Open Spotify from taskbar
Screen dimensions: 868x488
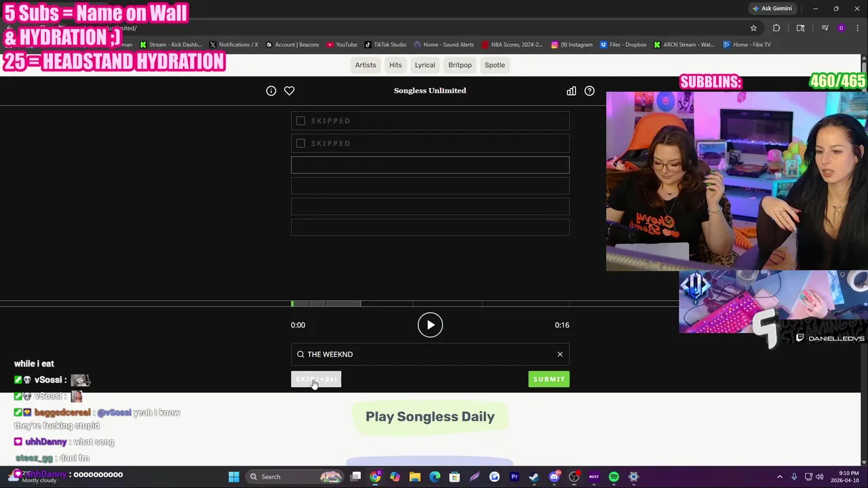(614, 476)
